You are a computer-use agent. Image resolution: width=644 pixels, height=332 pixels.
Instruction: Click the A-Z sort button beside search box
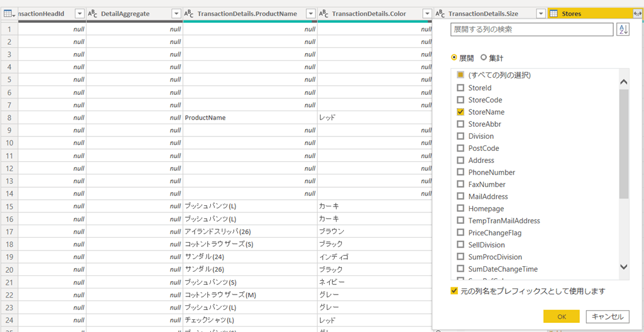pyautogui.click(x=623, y=30)
